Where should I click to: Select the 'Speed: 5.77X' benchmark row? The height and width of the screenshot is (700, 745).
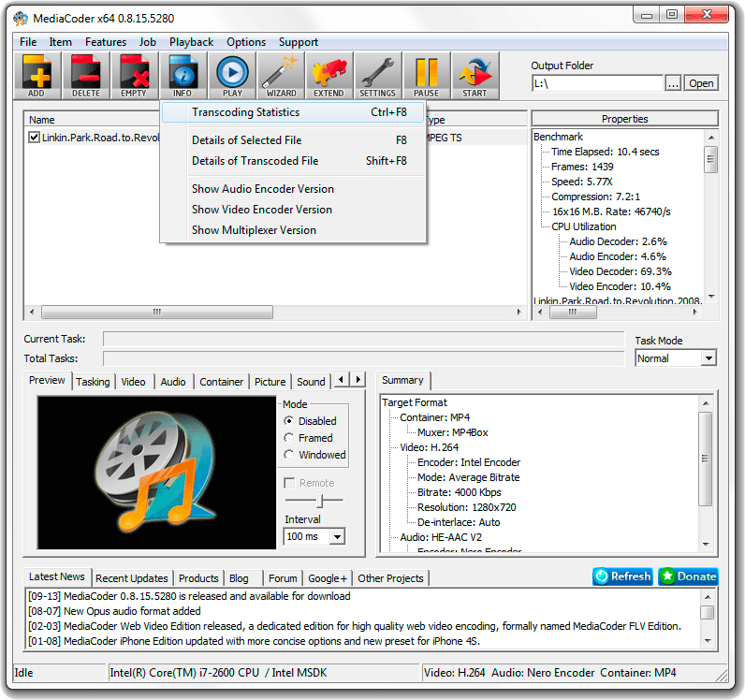click(x=581, y=182)
